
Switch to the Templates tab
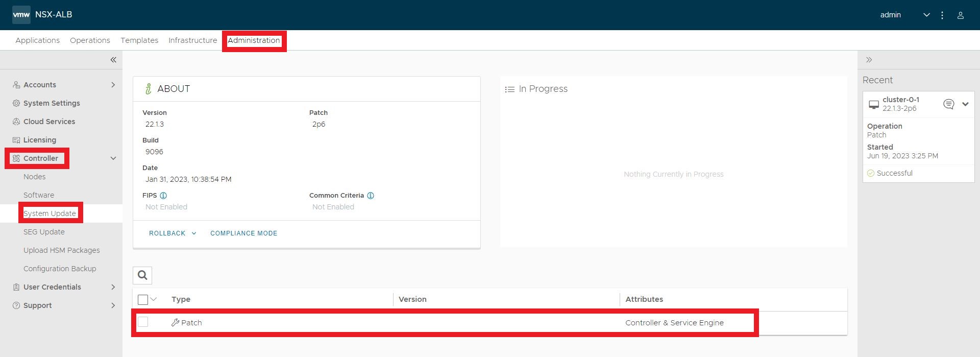point(139,40)
